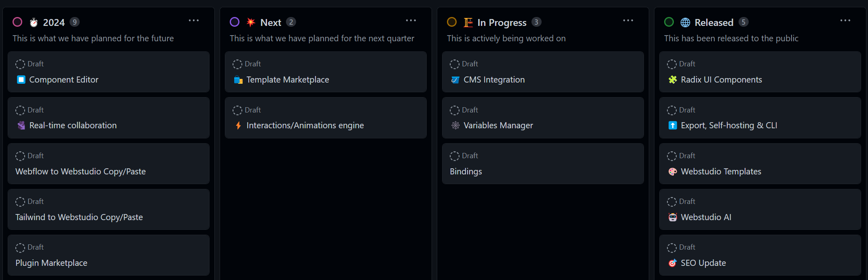Click the target icon beside SEO Update
Viewport: 868px width, 280px height.
(x=673, y=263)
